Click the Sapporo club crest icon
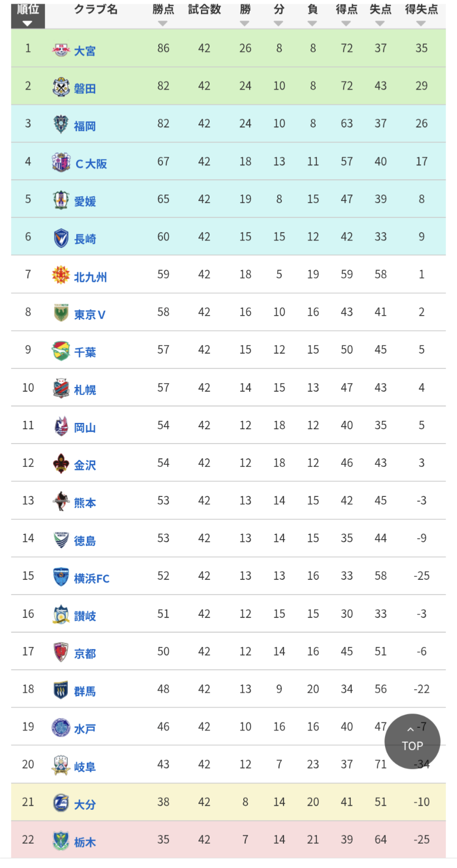Screen dimensions: 457x868 (x=61, y=389)
